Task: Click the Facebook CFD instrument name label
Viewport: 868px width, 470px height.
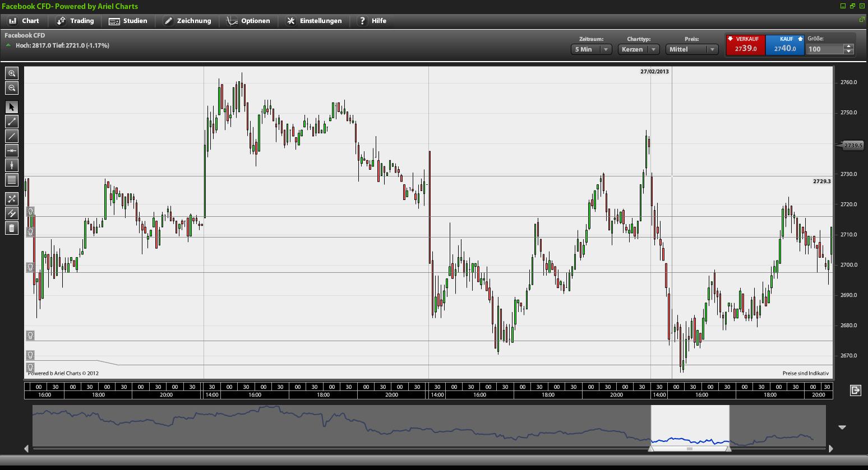Action: pyautogui.click(x=25, y=35)
